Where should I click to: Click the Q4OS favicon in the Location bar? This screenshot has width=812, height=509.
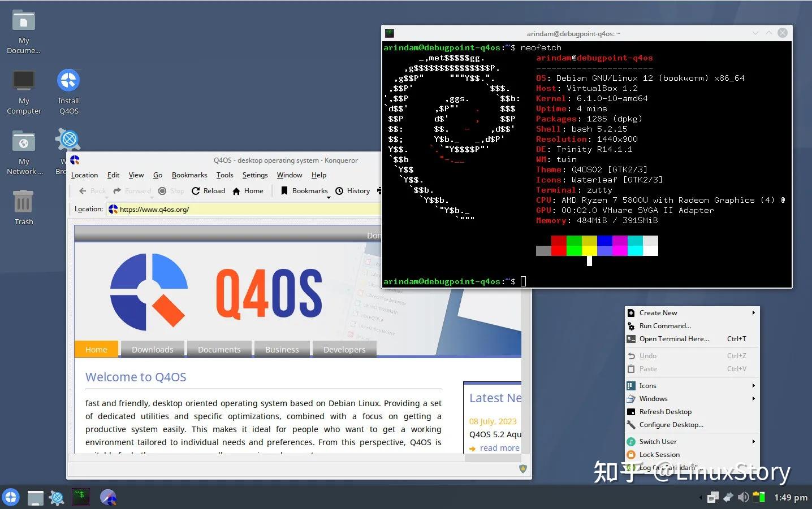tap(113, 209)
